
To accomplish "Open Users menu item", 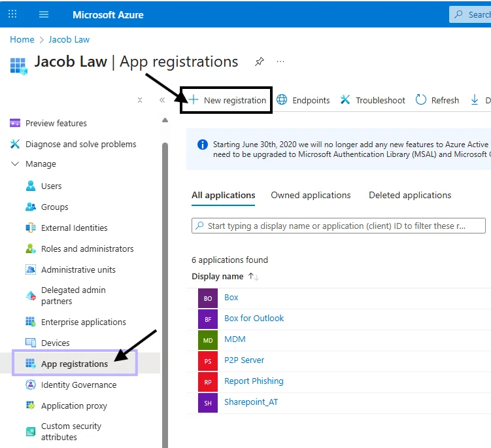I will tap(52, 186).
